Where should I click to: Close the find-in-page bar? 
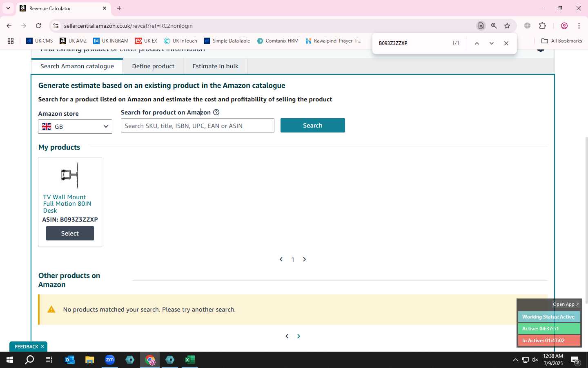click(x=506, y=43)
